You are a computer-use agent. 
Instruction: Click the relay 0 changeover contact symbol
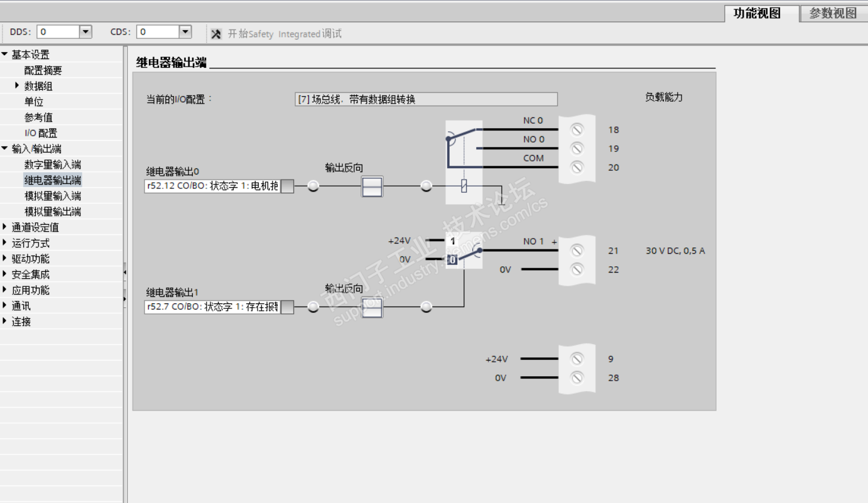464,162
